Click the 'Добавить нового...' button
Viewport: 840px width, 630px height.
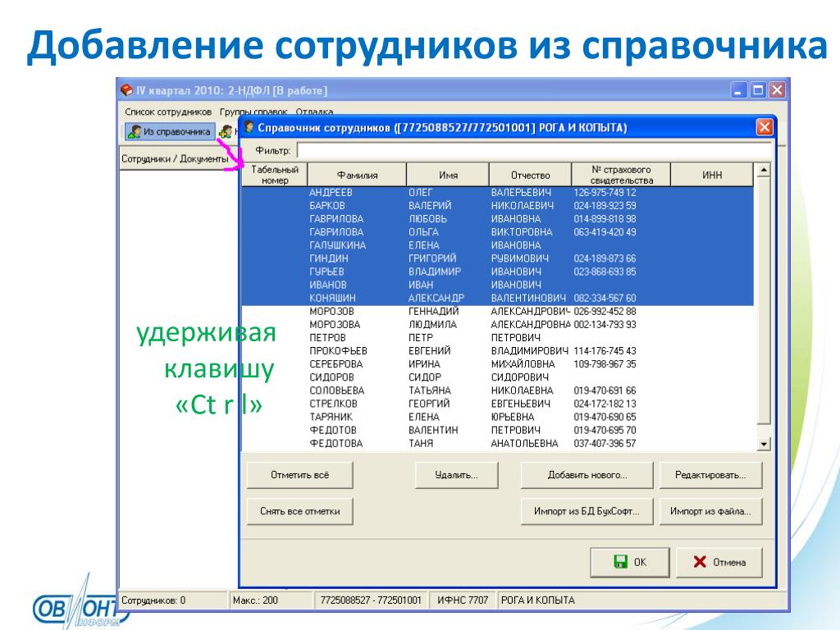coord(587,475)
